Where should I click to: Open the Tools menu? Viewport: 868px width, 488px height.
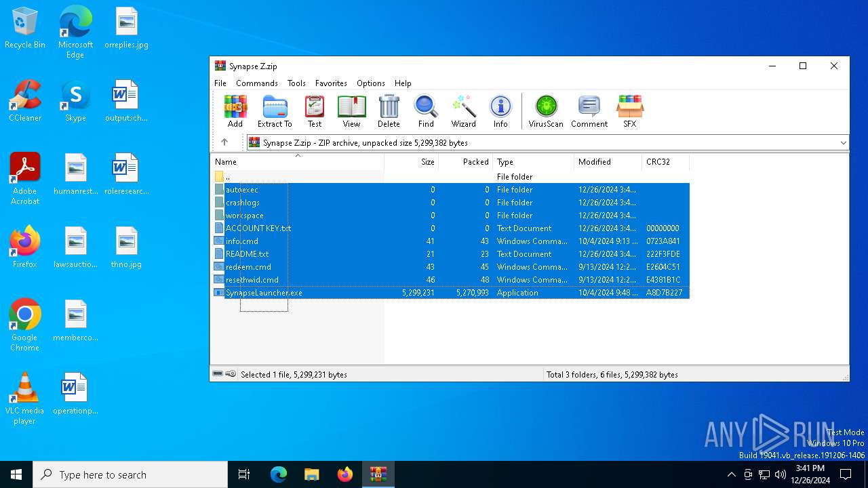[x=296, y=83]
